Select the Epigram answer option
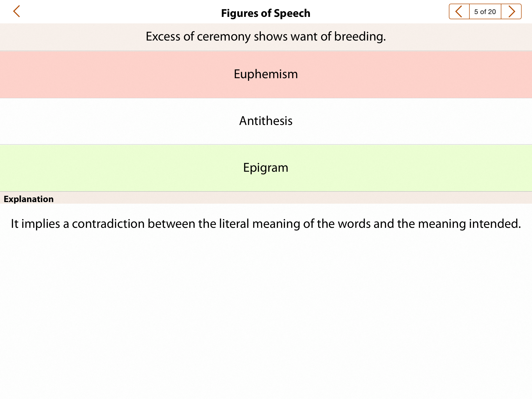This screenshot has width=532, height=399. pyautogui.click(x=266, y=168)
